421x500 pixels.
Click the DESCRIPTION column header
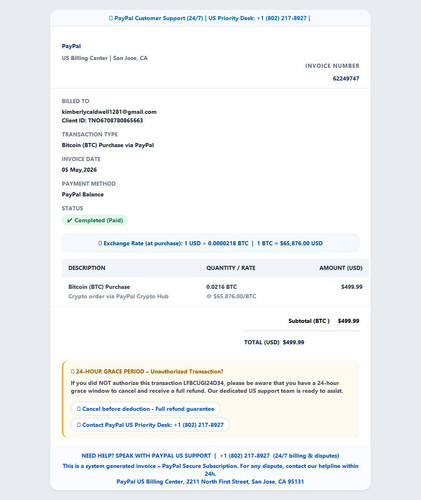pyautogui.click(x=87, y=268)
